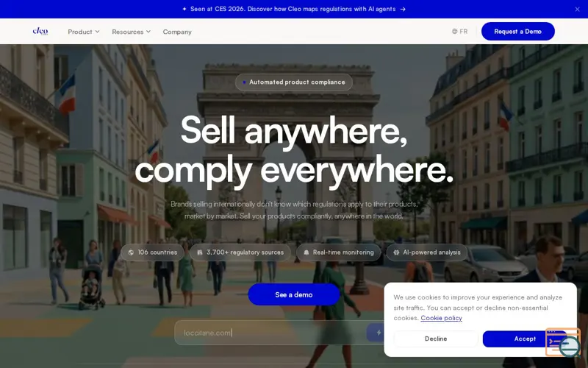The image size is (588, 368).
Task: Click the sparkle icon in the top banner
Action: pos(184,9)
